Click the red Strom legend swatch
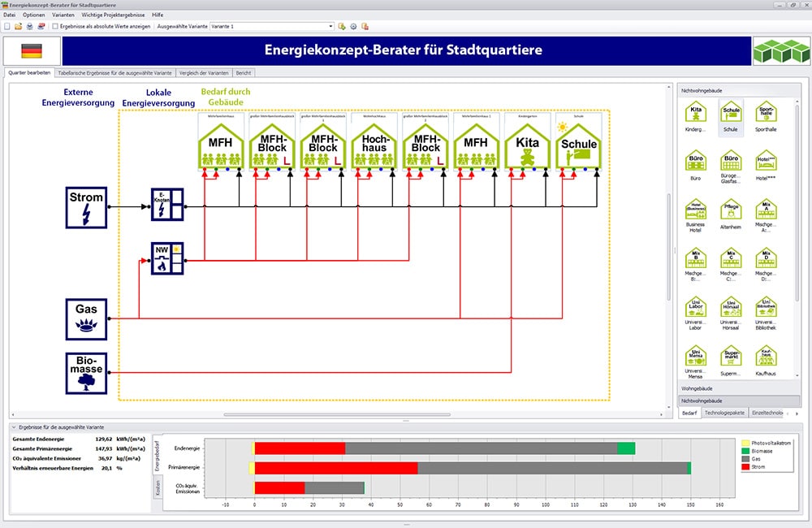 coord(745,467)
